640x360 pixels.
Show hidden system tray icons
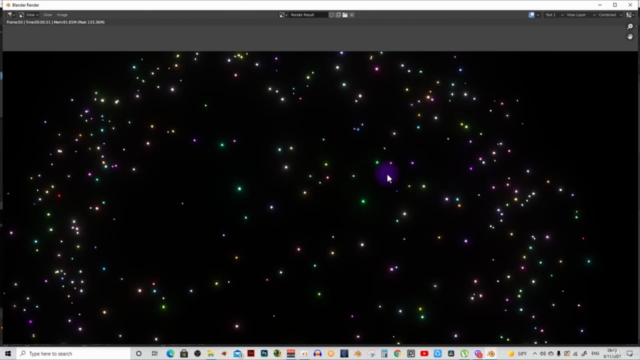(x=535, y=353)
